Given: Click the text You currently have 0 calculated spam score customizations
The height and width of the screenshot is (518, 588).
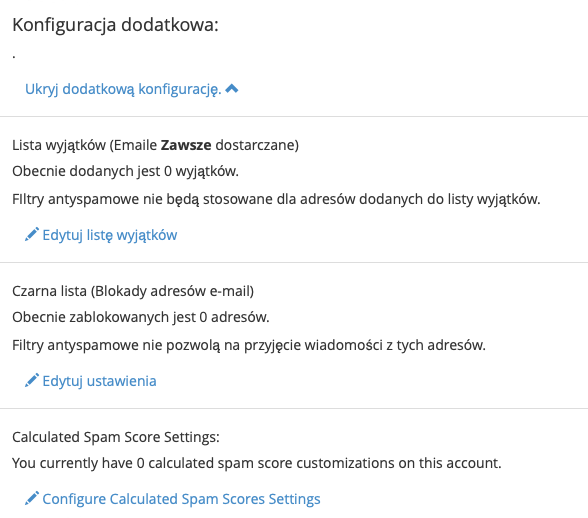Looking at the screenshot, I should pyautogui.click(x=256, y=463).
